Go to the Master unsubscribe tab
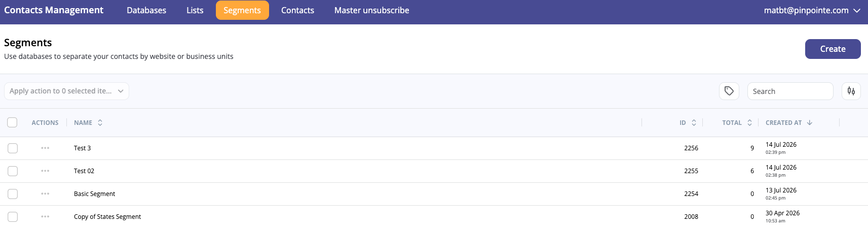 (371, 10)
